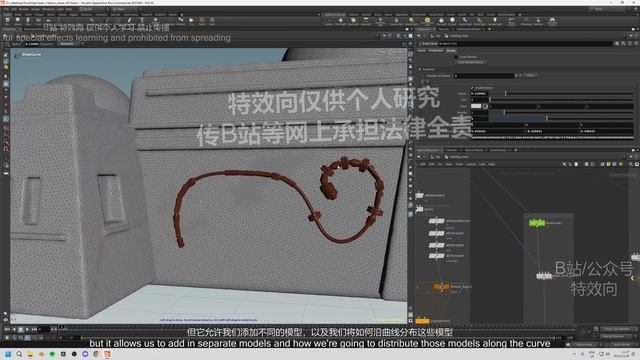Viewport: 640px width, 360px height.
Task: Add a Gamepad Camera from shelf
Action: (552, 21)
